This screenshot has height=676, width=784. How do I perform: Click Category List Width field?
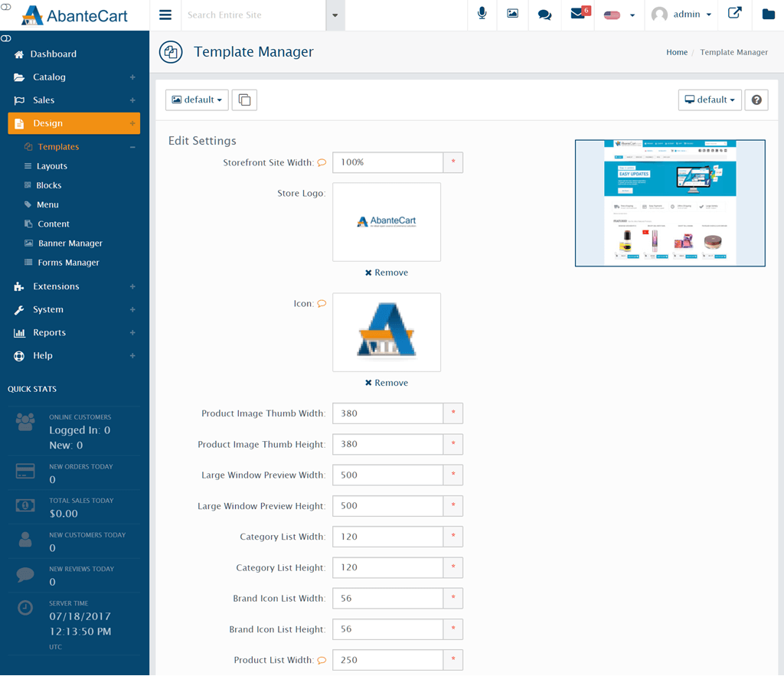point(388,537)
